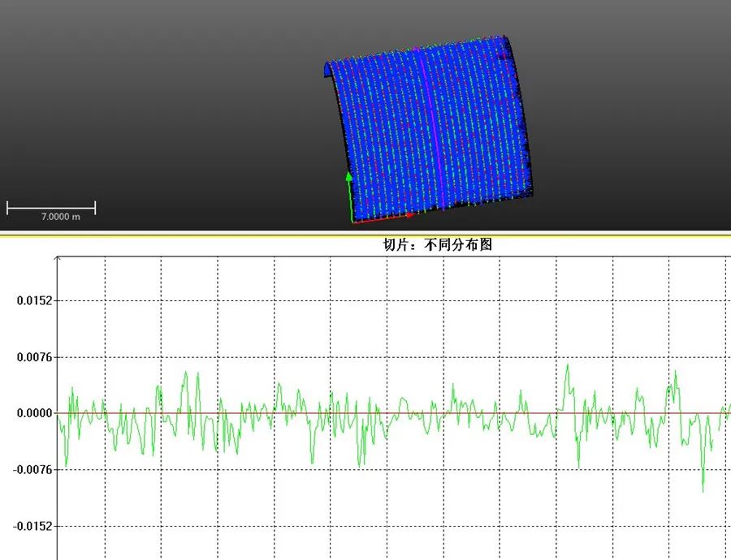Click the -0.0152 y-axis value
The height and width of the screenshot is (560, 731).
coord(32,527)
